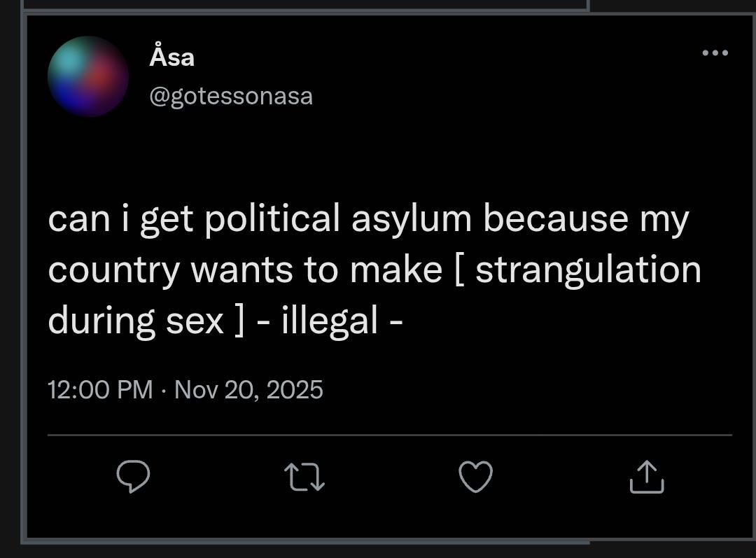Click the word "strangulation" in the tweet

click(588, 270)
